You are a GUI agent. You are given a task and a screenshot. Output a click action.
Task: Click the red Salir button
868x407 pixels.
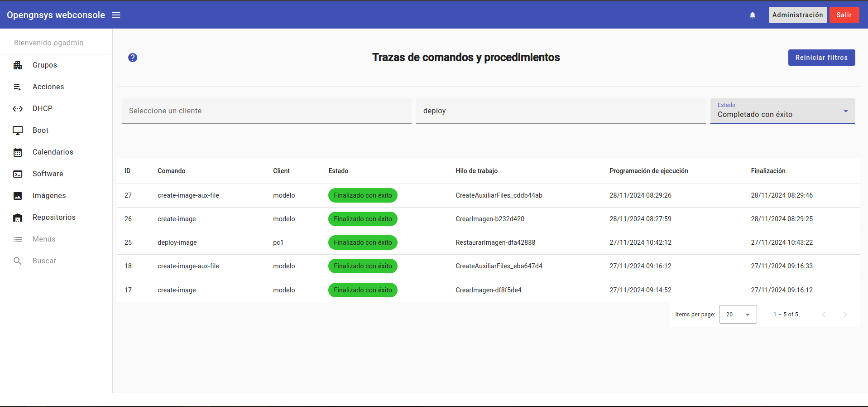tap(844, 15)
